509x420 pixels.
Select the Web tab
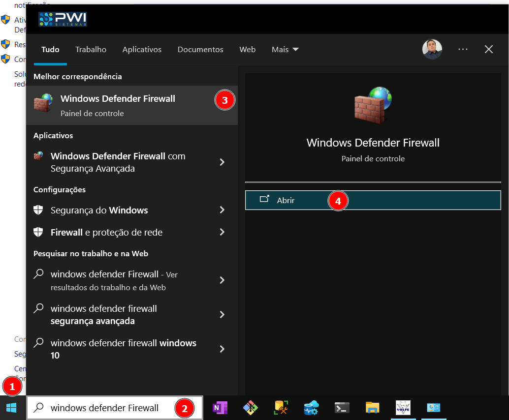click(247, 50)
